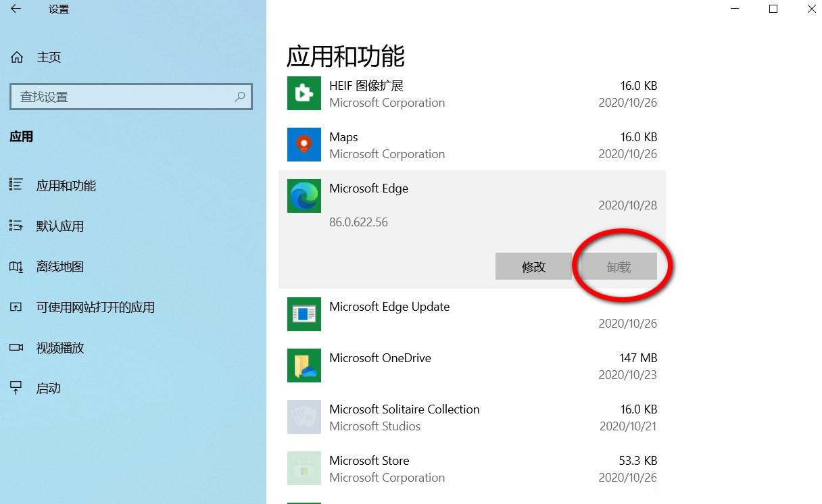Open the 离线地图 settings page
Screen dimensions: 822x504
coord(60,266)
